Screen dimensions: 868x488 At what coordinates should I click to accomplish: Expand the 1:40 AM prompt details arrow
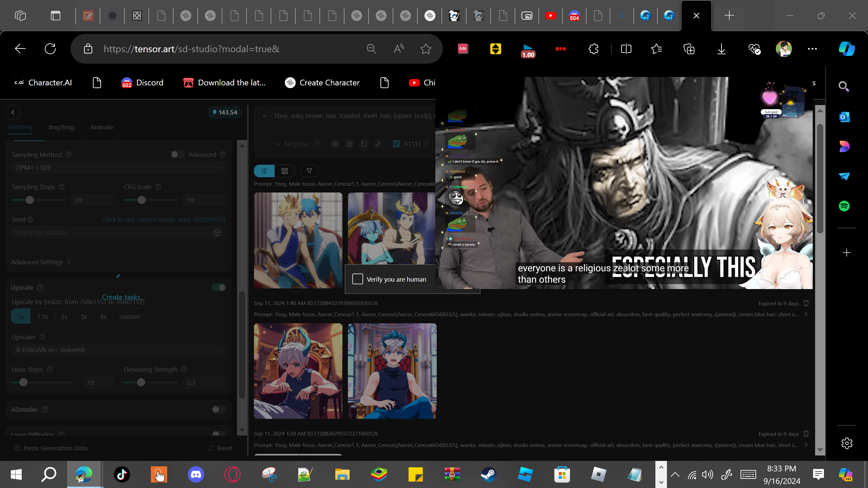[x=806, y=314]
